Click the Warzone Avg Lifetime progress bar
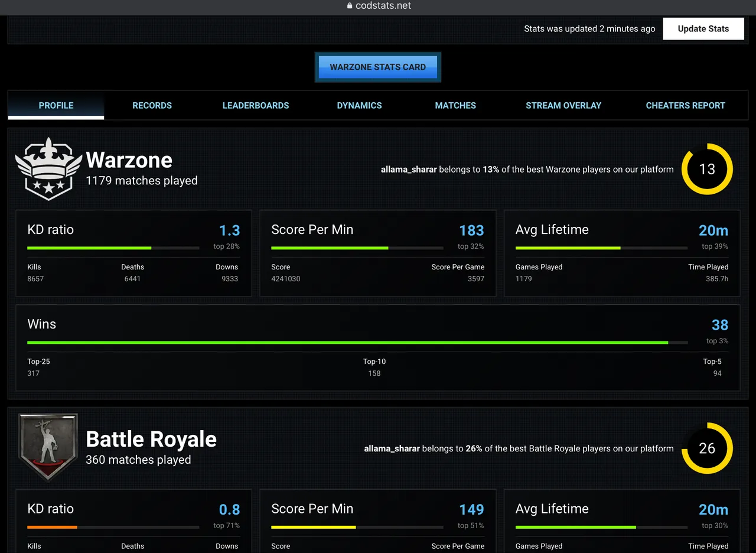The width and height of the screenshot is (756, 553). (601, 248)
